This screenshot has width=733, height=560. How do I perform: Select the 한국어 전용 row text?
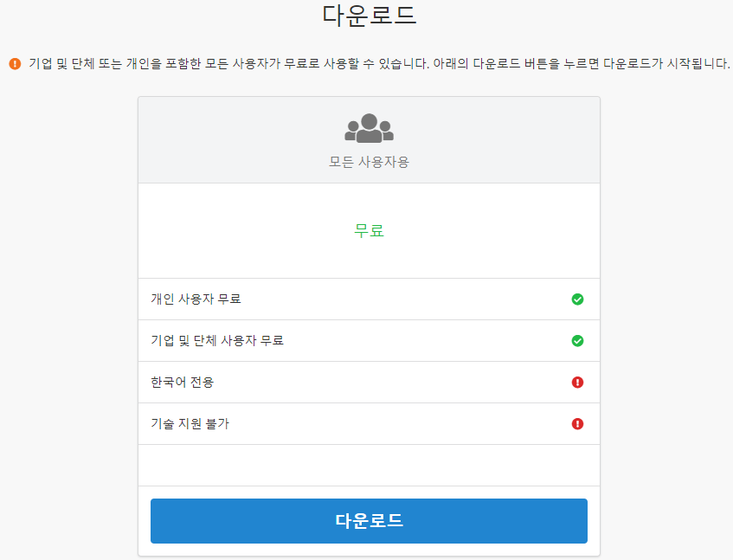click(x=183, y=383)
